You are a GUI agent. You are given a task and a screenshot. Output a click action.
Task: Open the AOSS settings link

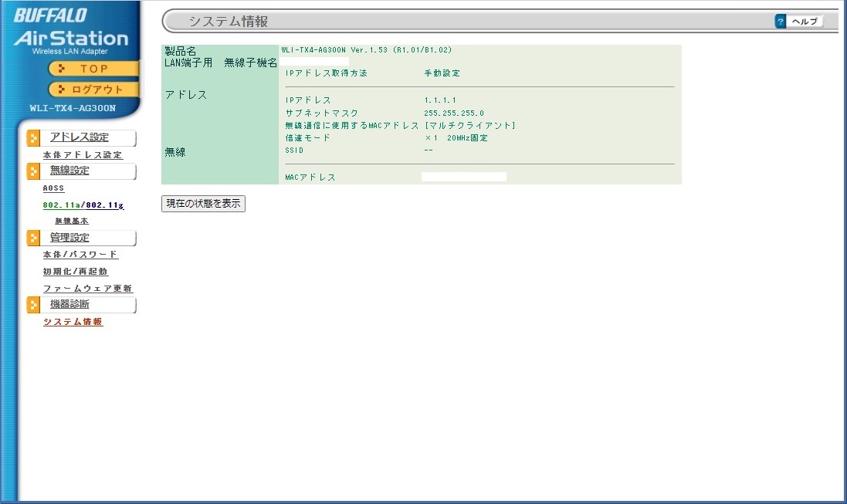coord(53,188)
